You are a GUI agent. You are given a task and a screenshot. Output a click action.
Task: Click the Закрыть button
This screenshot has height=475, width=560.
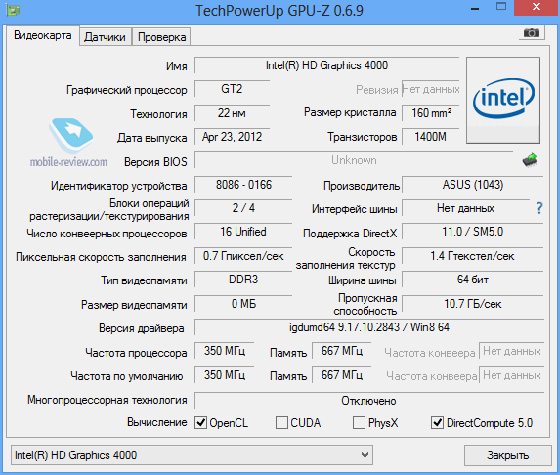click(508, 455)
